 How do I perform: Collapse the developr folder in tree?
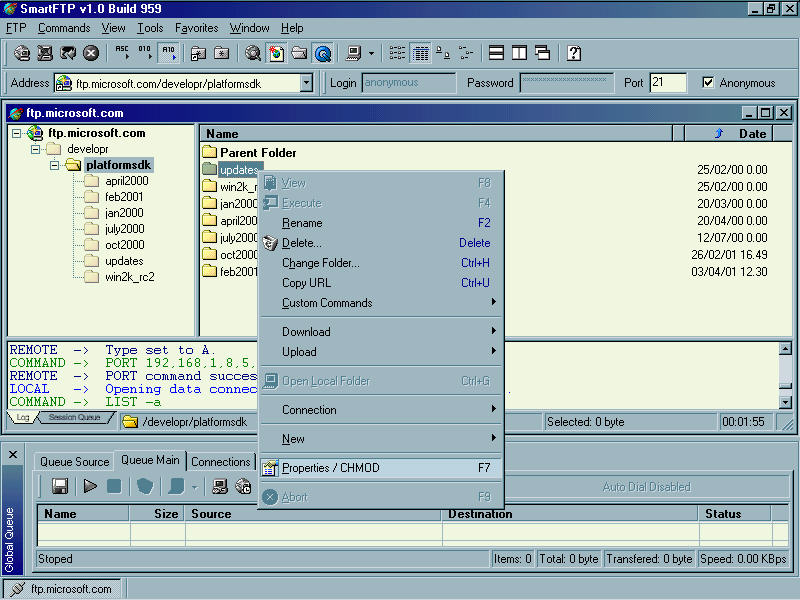pos(36,149)
